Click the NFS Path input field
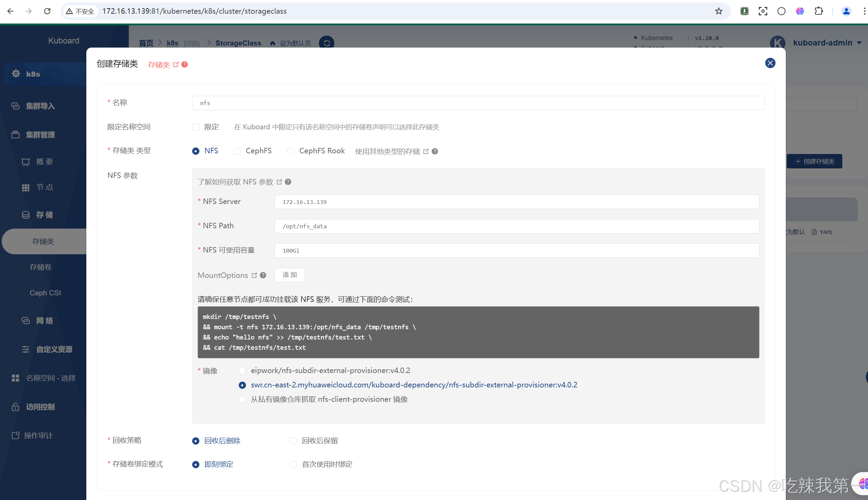Screen dimensions: 868x500 click(517, 226)
